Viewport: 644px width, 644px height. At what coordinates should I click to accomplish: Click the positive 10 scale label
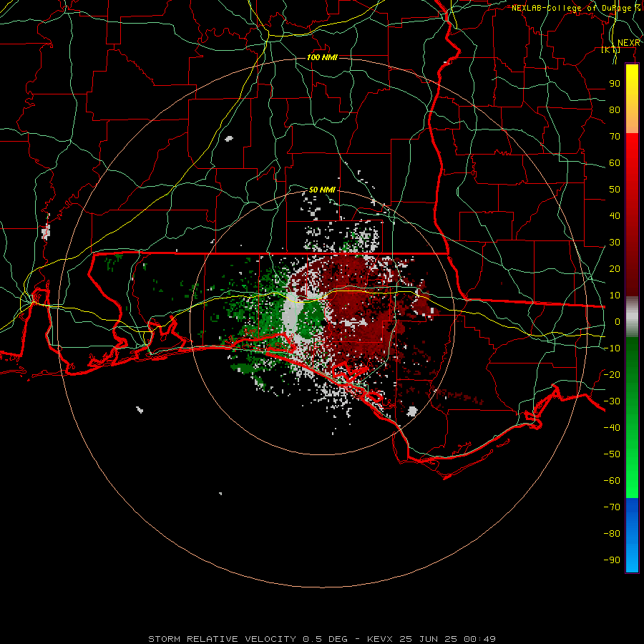pyautogui.click(x=615, y=296)
